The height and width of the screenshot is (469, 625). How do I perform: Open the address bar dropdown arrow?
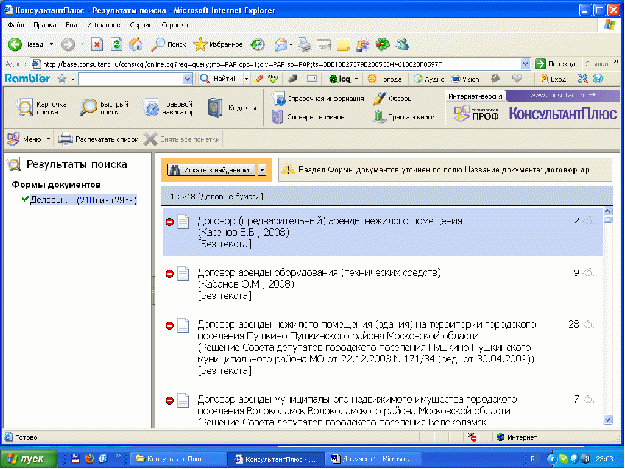pos(525,63)
